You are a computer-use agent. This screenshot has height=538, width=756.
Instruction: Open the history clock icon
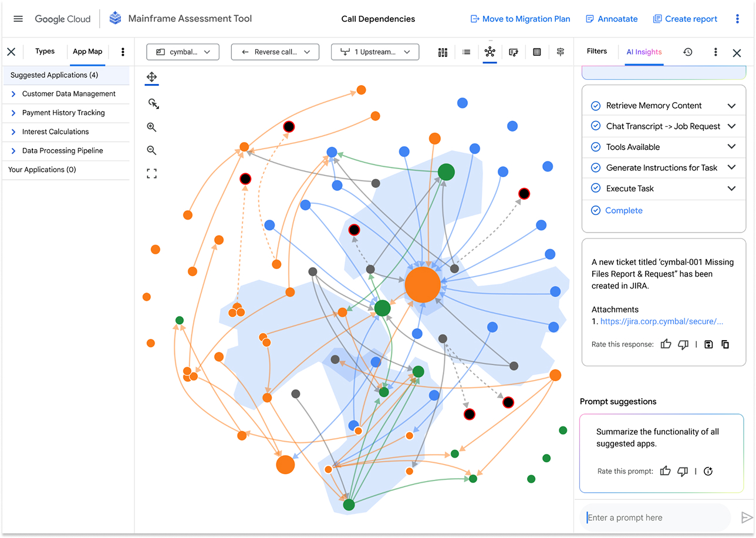(x=688, y=52)
